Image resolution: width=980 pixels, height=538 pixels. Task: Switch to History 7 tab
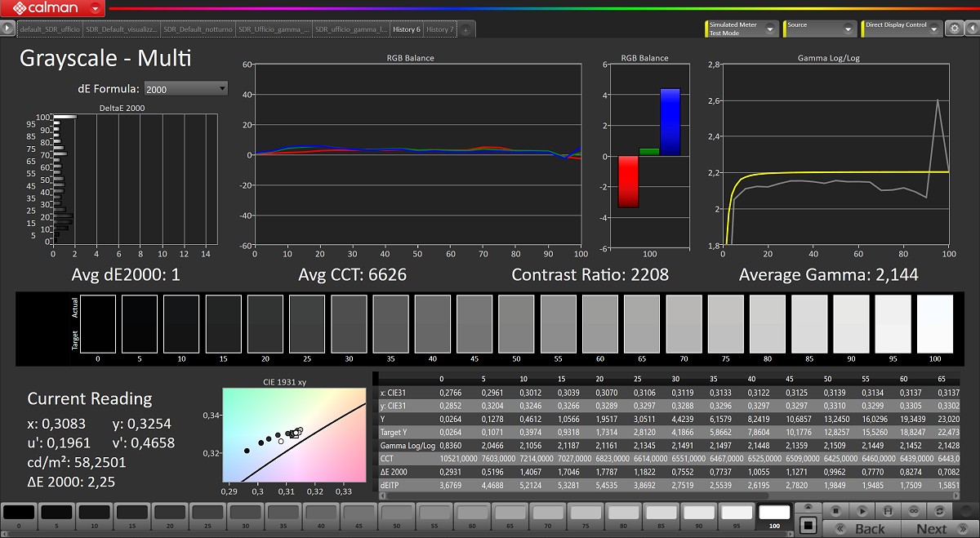point(439,29)
